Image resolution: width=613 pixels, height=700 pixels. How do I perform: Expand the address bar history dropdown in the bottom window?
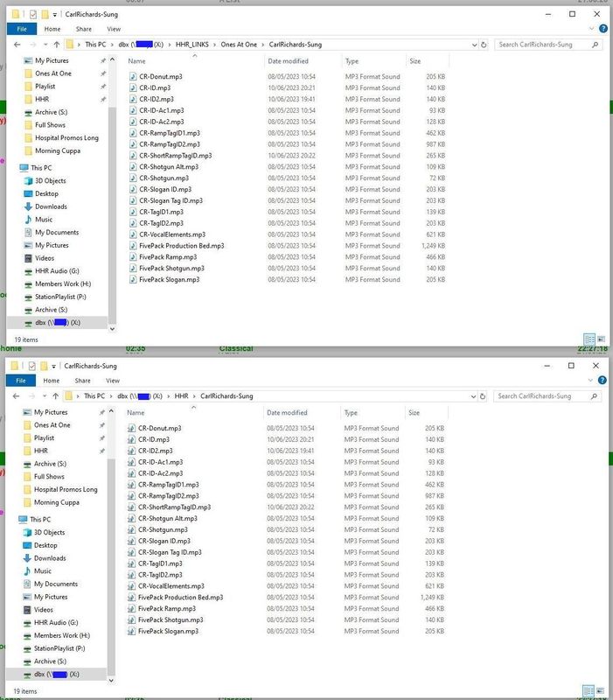(x=473, y=396)
